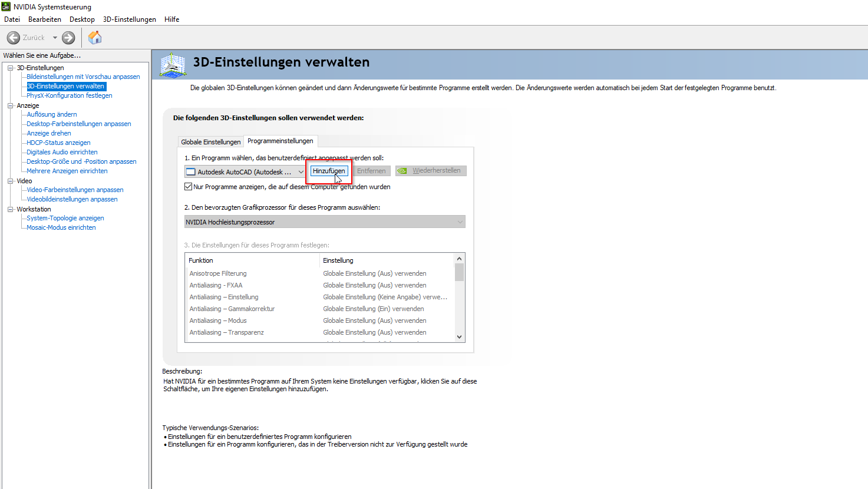Open 'Auflösung ändern' in task tree

click(x=52, y=114)
